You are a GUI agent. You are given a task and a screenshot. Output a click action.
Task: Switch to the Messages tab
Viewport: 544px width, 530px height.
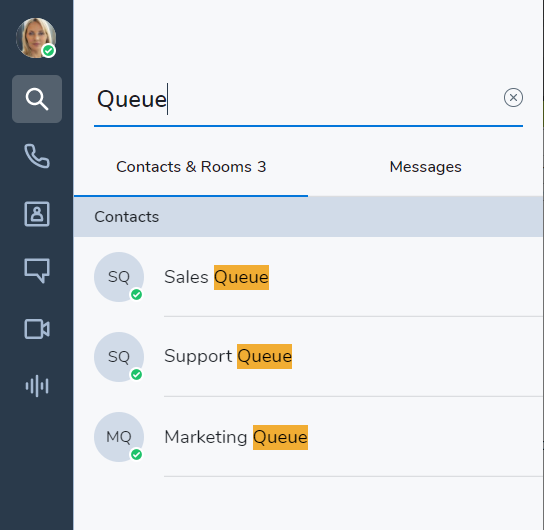coord(425,167)
